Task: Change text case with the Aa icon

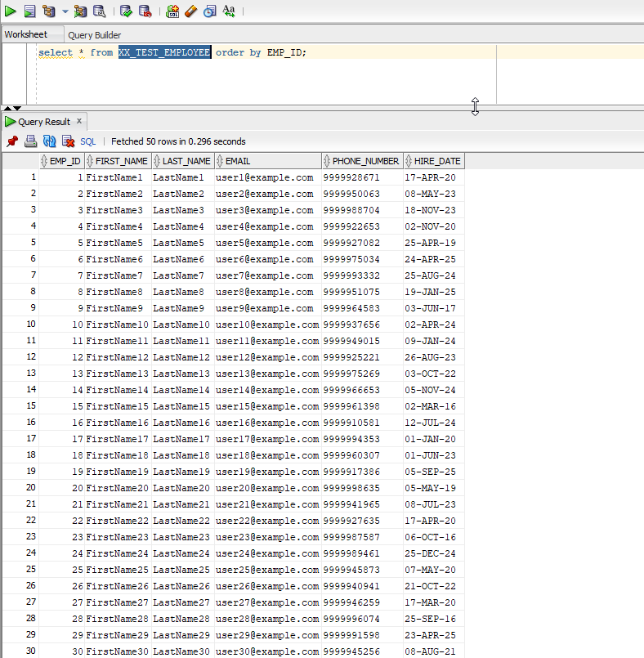Action: coord(229,11)
